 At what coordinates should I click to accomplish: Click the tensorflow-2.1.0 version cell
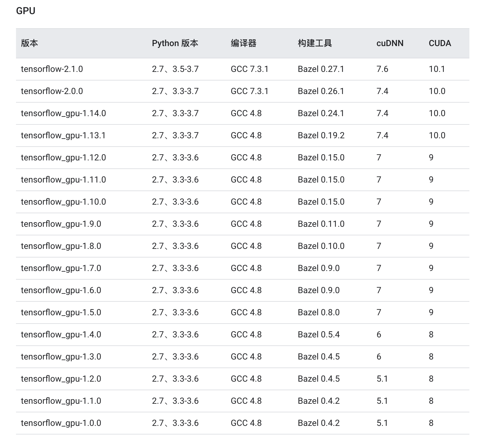(52, 69)
